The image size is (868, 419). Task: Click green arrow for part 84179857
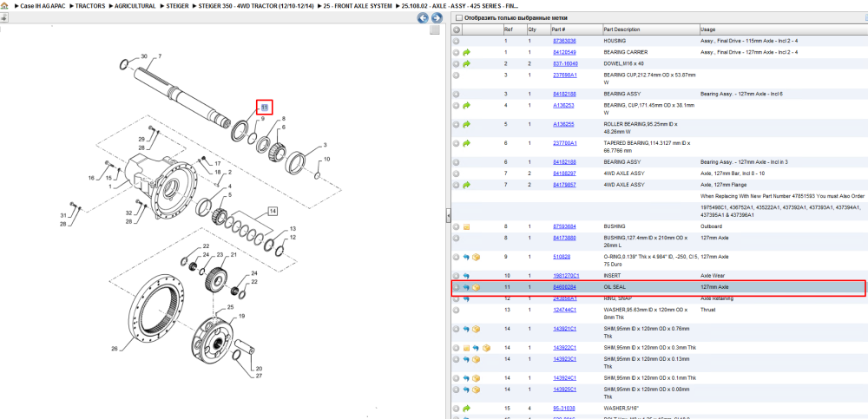point(467,184)
